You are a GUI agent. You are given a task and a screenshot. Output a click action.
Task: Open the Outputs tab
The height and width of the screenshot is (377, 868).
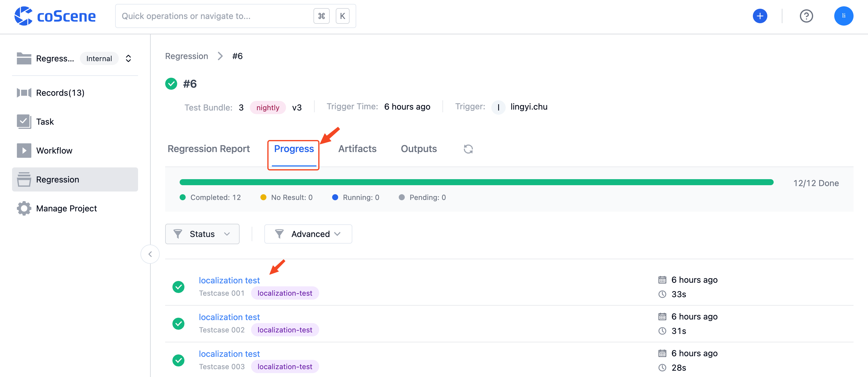coord(419,148)
